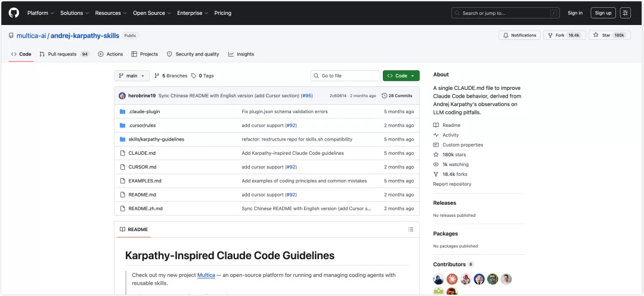Click Report repository
The height and width of the screenshot is (296, 644).
click(452, 185)
